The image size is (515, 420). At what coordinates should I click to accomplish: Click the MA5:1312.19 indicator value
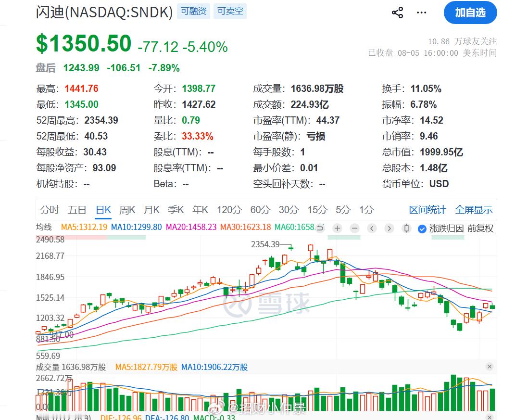[x=84, y=227]
